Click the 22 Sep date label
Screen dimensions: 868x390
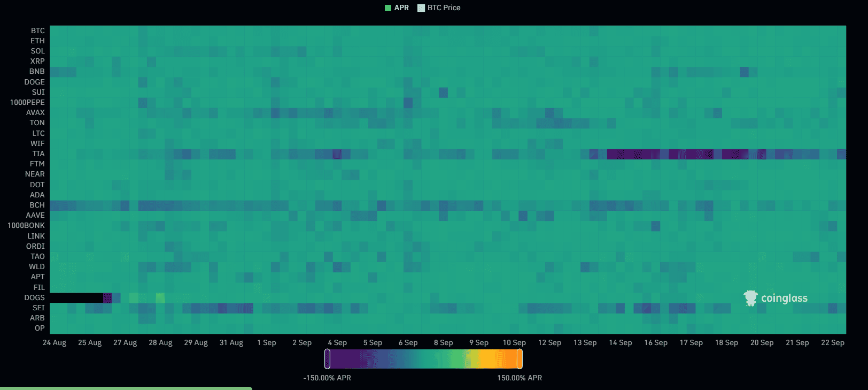click(x=833, y=342)
